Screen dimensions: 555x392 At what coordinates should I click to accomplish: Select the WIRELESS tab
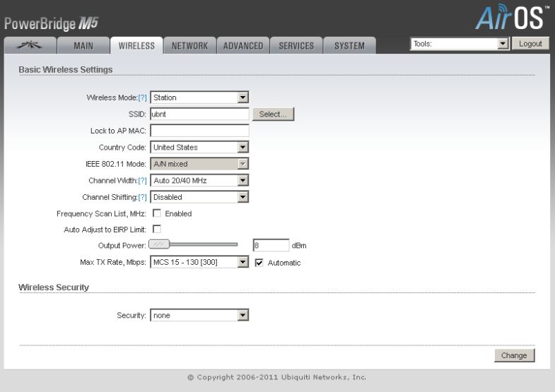[136, 46]
